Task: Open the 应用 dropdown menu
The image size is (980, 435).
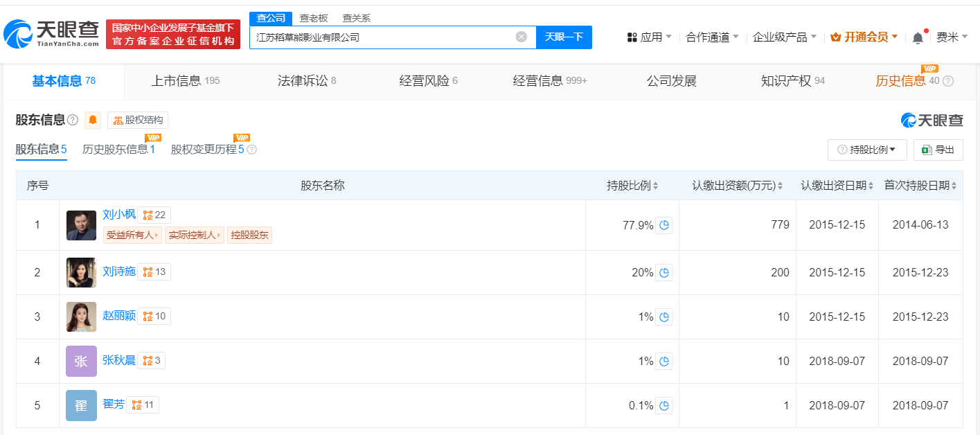Action: (x=648, y=35)
